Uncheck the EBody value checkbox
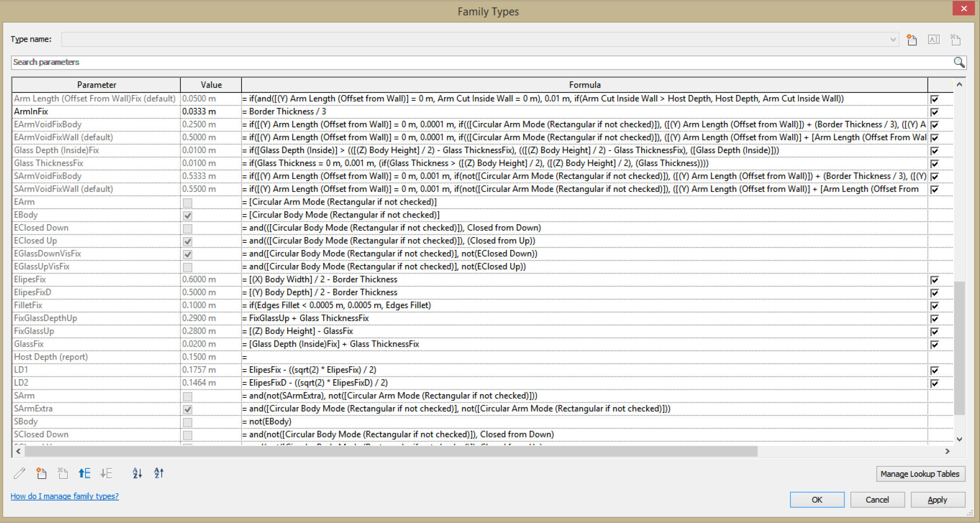 click(x=187, y=215)
